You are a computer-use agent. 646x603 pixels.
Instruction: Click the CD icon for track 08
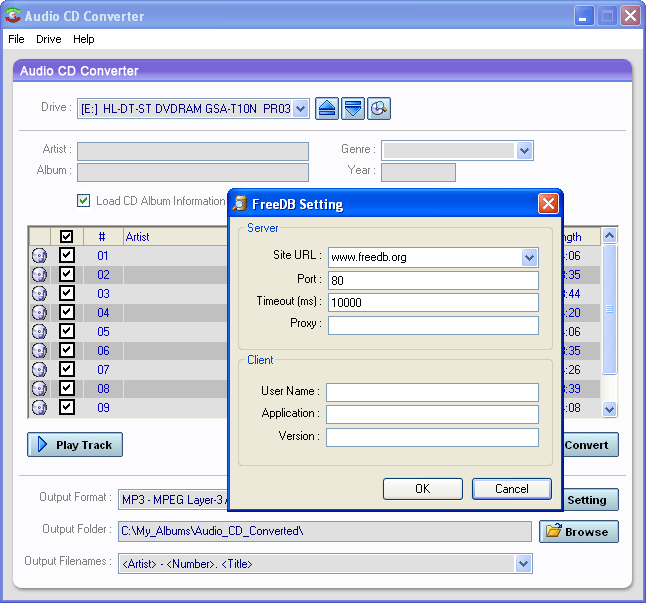(x=40, y=388)
